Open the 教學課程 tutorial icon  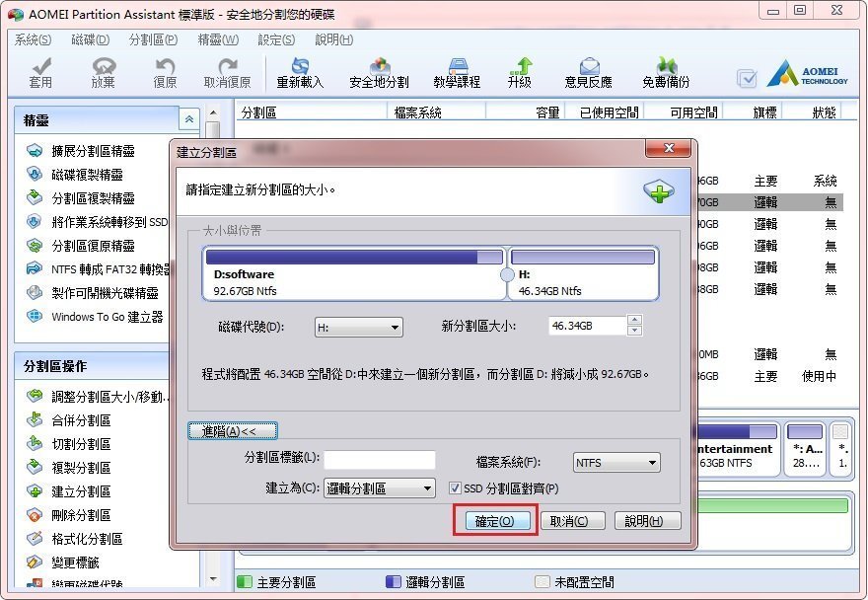(458, 73)
